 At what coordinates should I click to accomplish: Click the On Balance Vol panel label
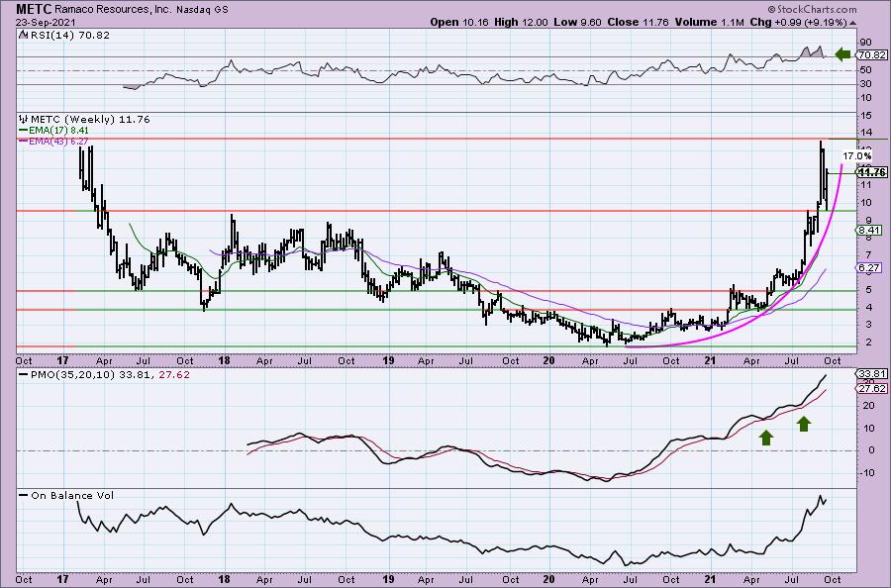pyautogui.click(x=72, y=495)
